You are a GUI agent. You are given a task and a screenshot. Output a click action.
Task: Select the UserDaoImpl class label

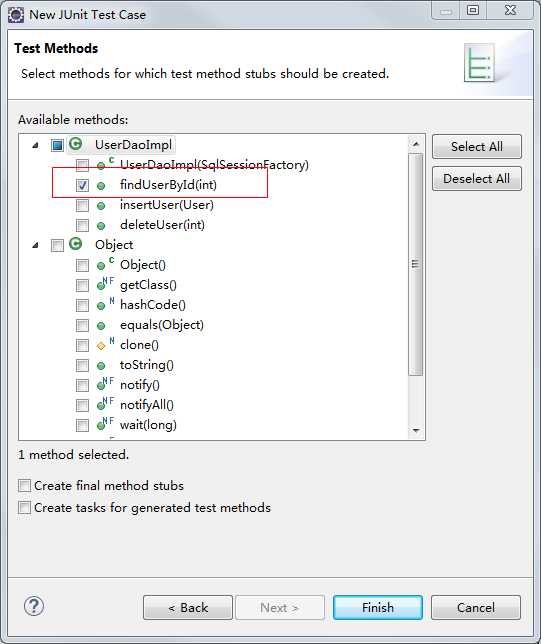point(134,145)
